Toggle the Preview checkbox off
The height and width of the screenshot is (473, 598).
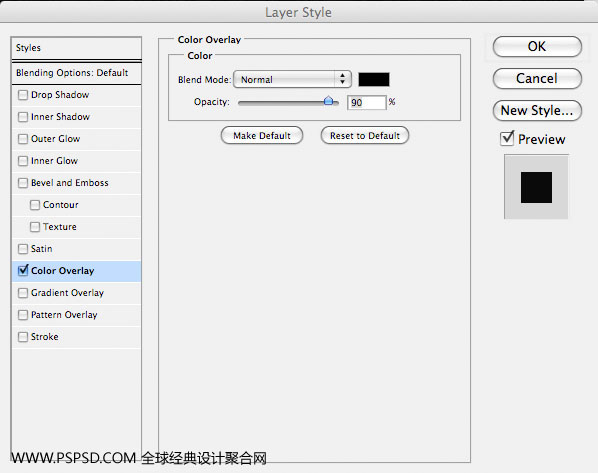click(x=507, y=138)
